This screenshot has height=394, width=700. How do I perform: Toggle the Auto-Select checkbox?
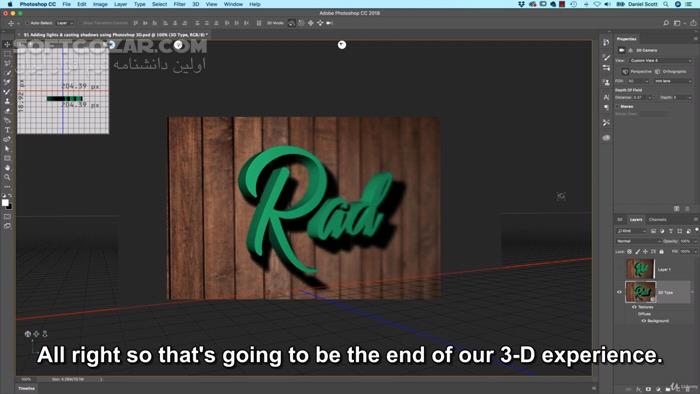pos(27,23)
